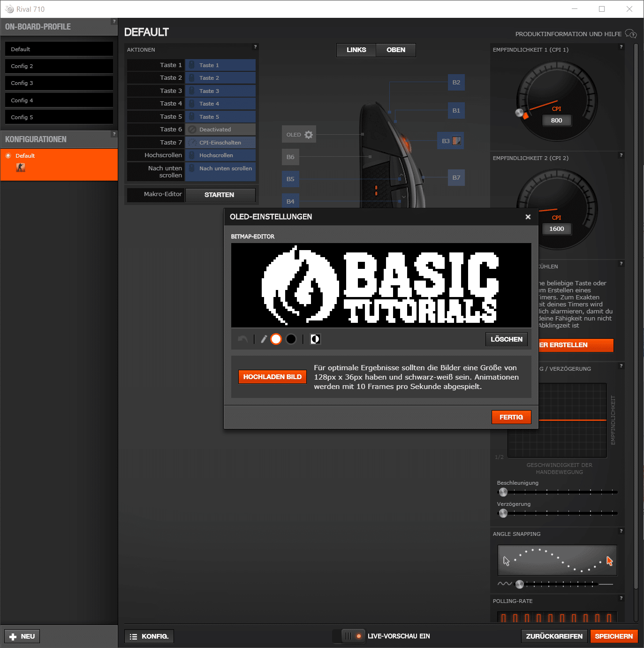This screenshot has width=644, height=648.
Task: Choose black drawing color
Action: (291, 339)
